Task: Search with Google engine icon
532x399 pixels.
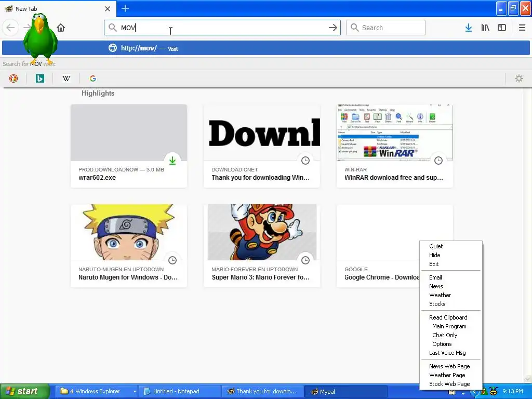Action: [x=92, y=79]
